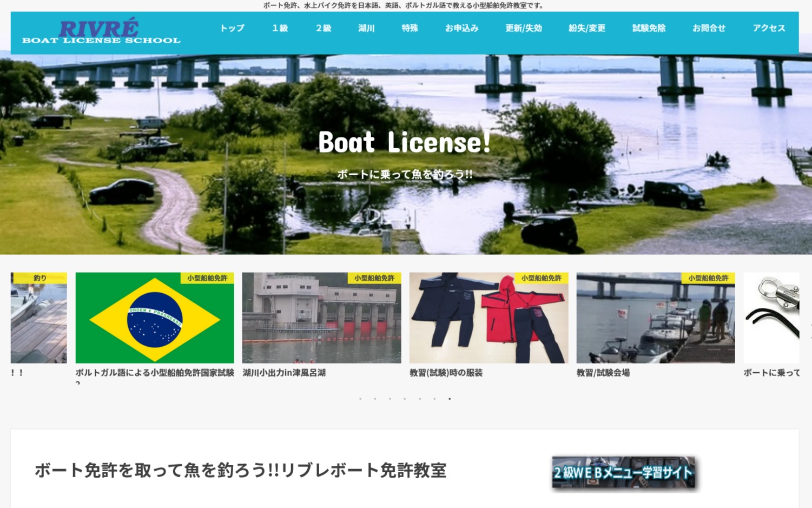Go to the 2級 page

[x=324, y=28]
